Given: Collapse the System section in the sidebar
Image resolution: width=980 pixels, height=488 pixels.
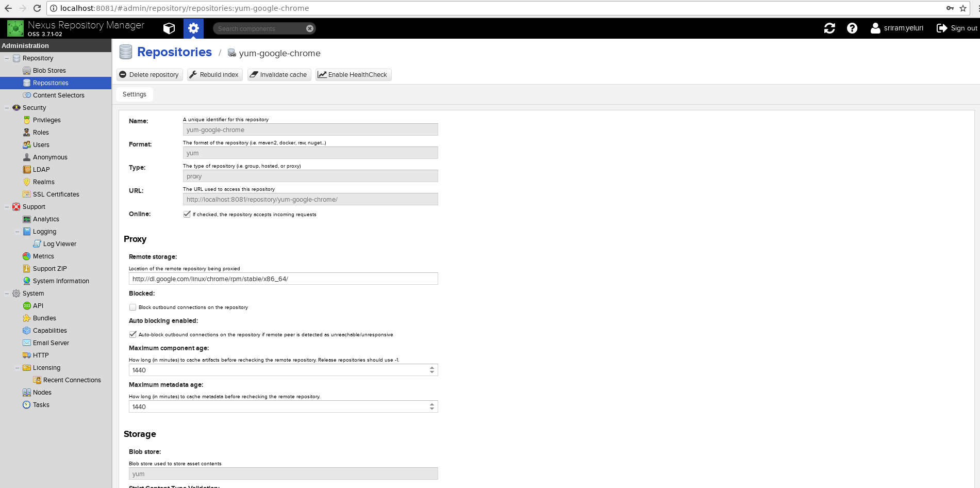Looking at the screenshot, I should point(6,293).
